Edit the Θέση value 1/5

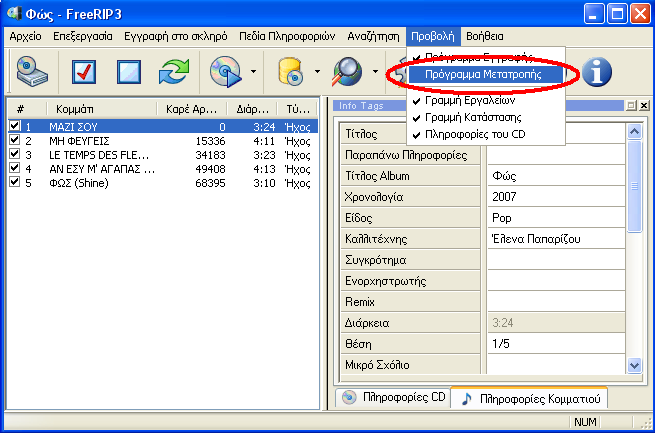click(x=556, y=344)
